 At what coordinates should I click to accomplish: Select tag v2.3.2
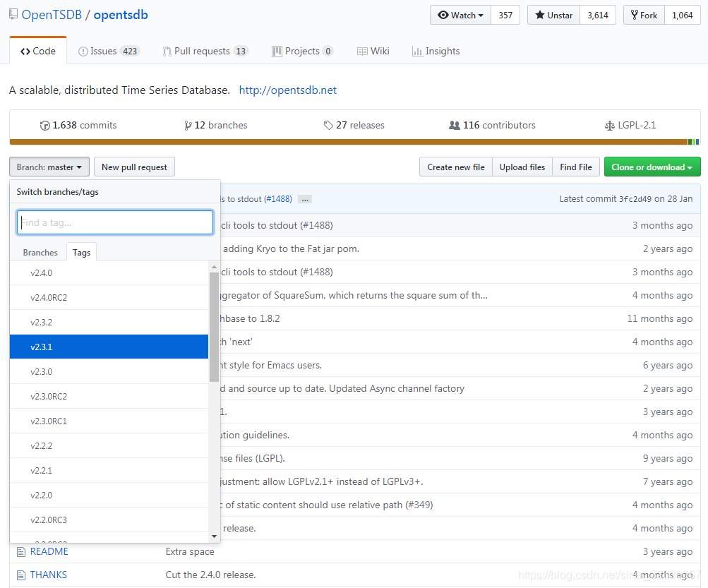click(x=109, y=323)
